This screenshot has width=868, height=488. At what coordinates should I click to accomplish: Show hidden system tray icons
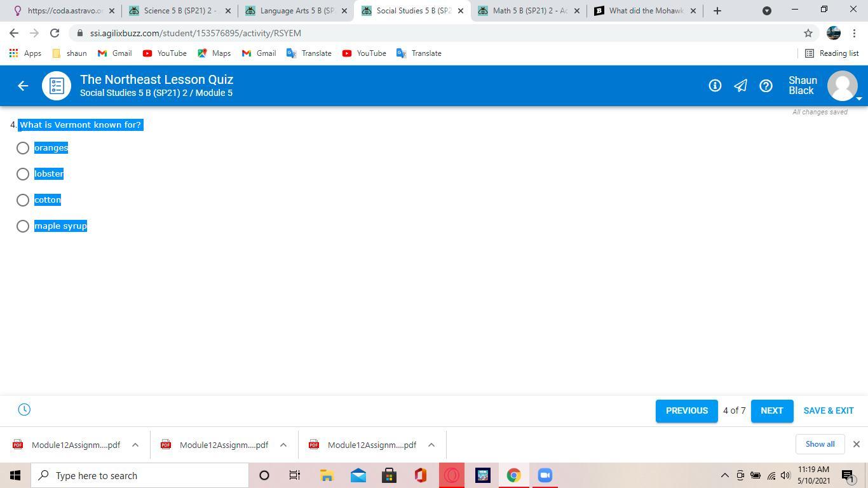(724, 475)
